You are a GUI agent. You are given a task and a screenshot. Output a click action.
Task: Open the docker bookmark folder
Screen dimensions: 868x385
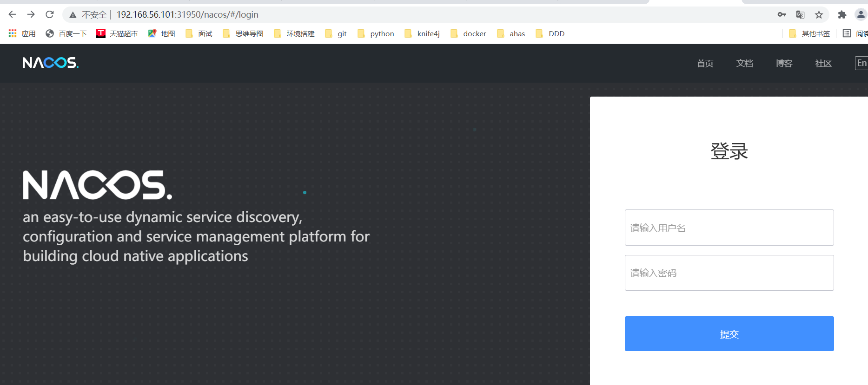468,33
